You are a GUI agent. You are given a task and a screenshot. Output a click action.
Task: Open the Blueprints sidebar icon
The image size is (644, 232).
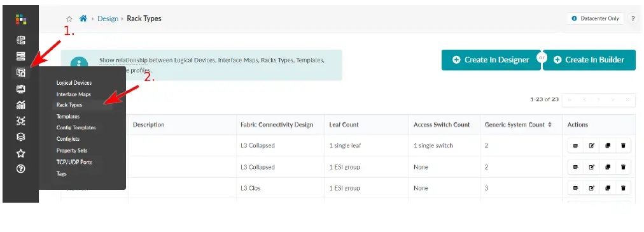pyautogui.click(x=21, y=40)
